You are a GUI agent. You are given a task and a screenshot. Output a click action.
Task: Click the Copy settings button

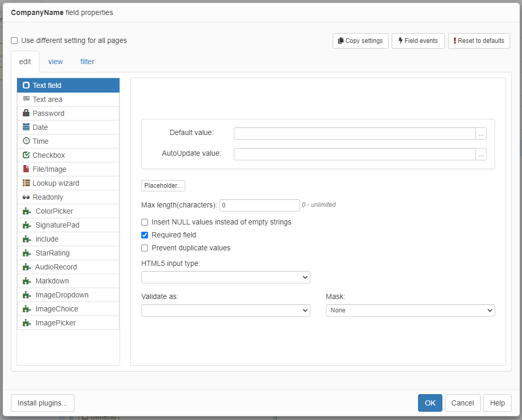point(360,40)
